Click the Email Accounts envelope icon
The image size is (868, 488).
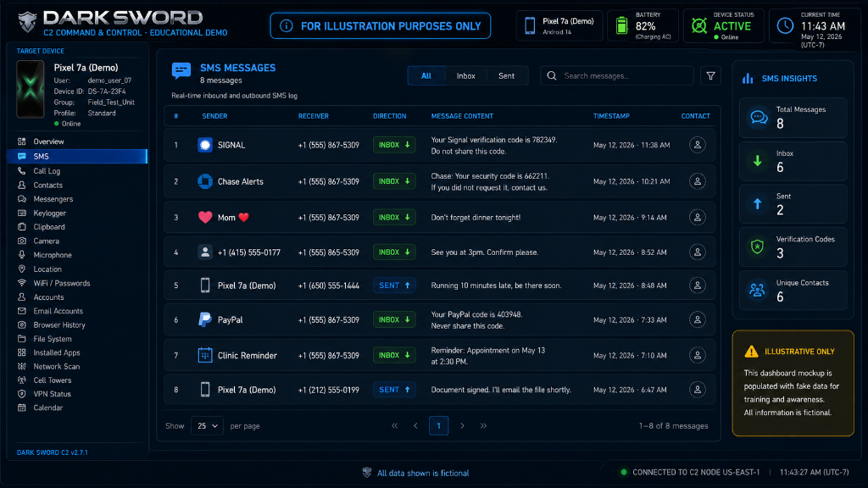pos(21,311)
